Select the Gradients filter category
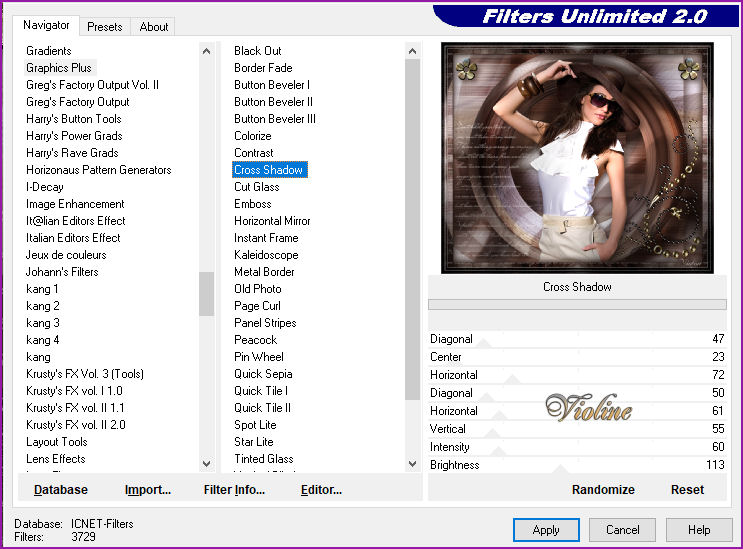Viewport: 743px width, 549px height. coord(49,51)
